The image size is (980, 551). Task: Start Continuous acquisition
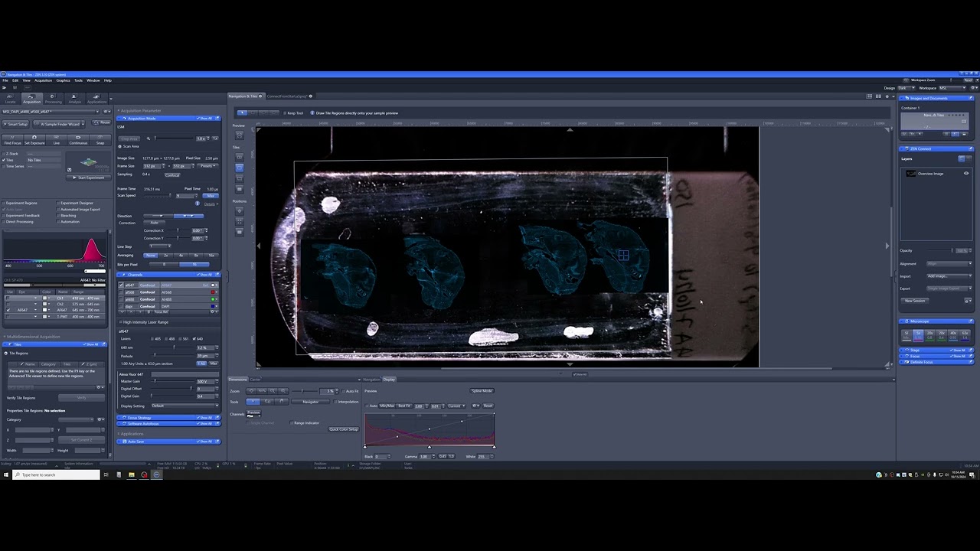tap(78, 139)
